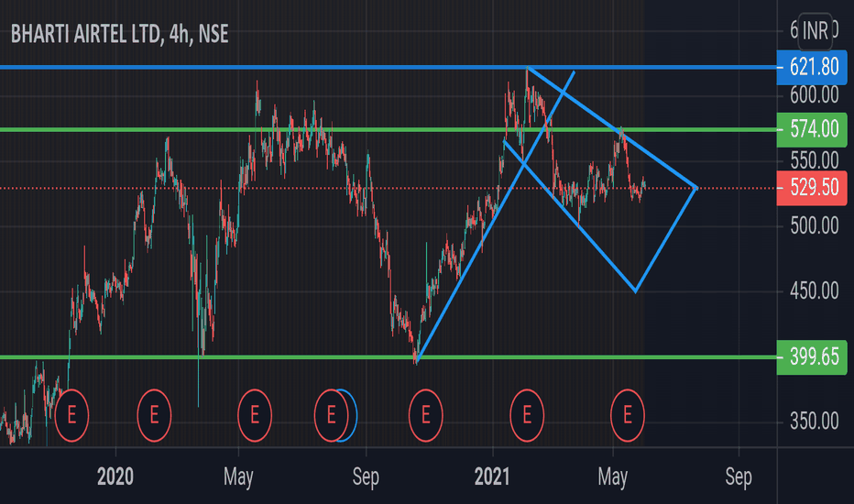Click the 399.65 green price label
The width and height of the screenshot is (854, 504).
[x=812, y=356]
